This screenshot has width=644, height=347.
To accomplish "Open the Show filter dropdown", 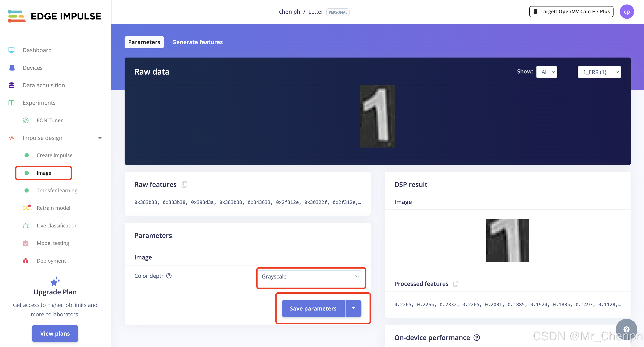I will (547, 72).
